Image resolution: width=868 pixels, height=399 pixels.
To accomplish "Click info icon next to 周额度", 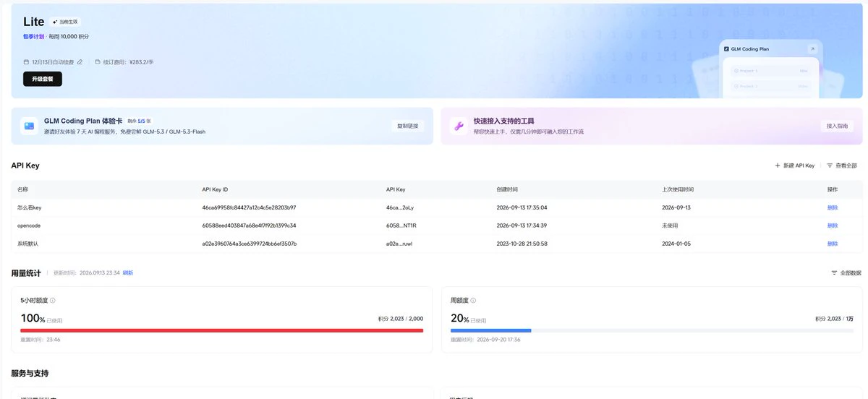I will pos(473,300).
